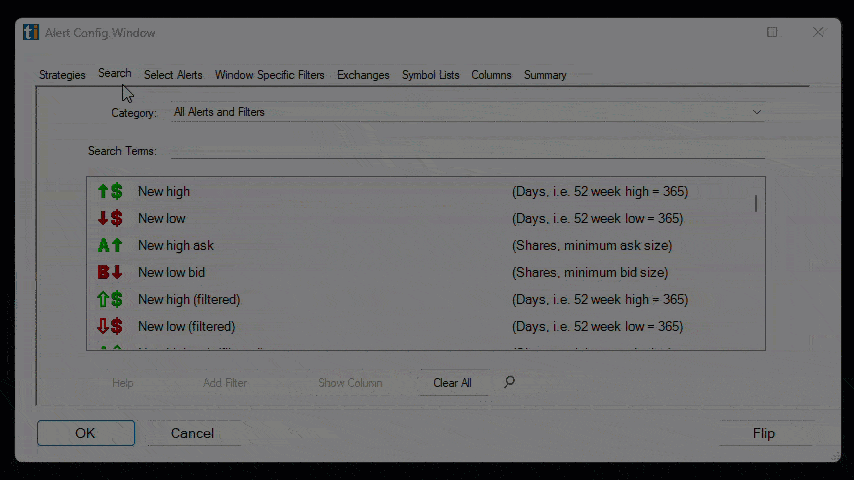This screenshot has height=480, width=854.
Task: Select 'New low (filtered)' row text
Action: click(x=187, y=326)
